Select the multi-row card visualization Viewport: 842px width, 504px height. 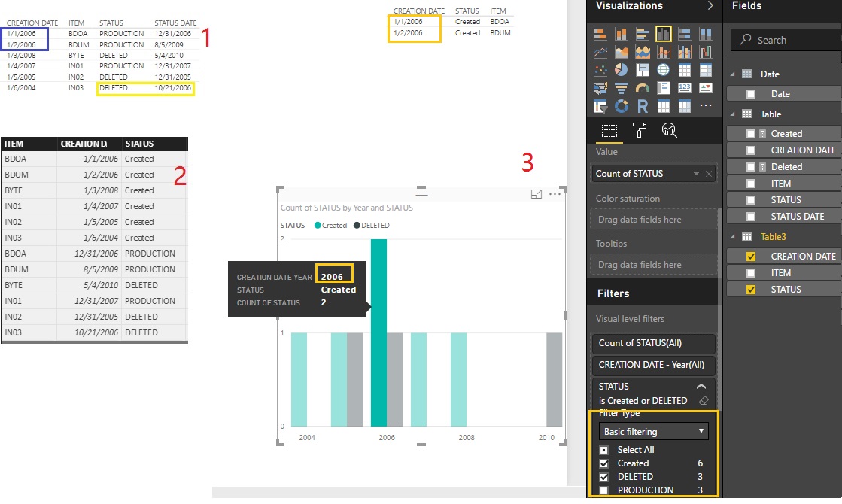(663, 88)
